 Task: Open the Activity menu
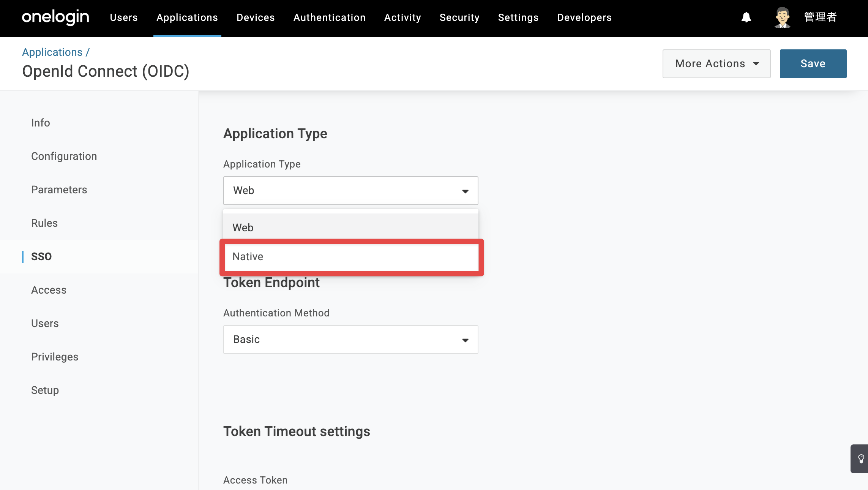[402, 17]
